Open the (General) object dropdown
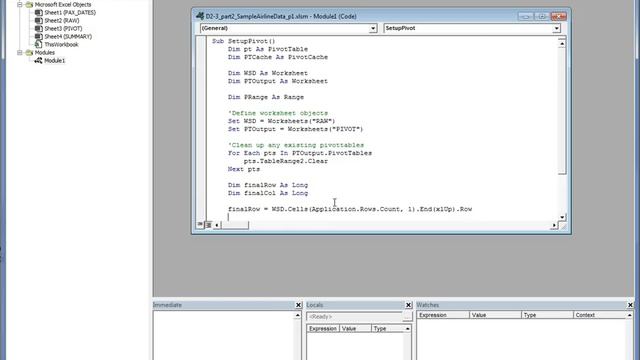Viewport: 640px width, 360px height. [373, 29]
